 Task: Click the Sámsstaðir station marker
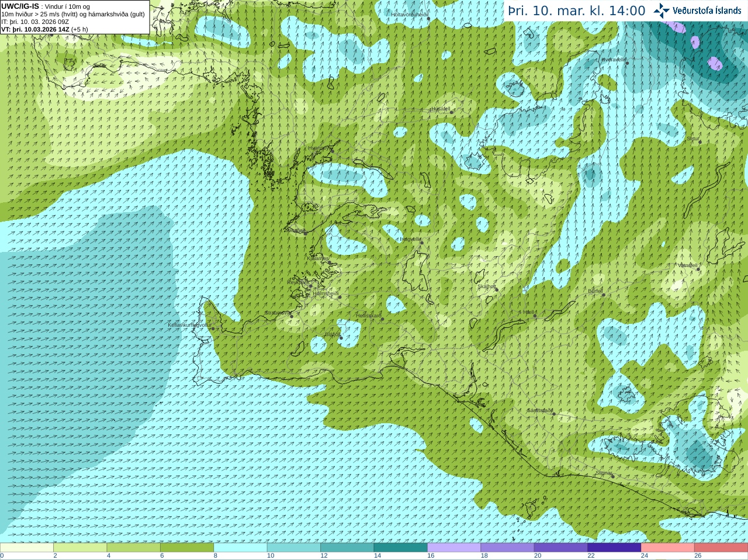(x=553, y=414)
